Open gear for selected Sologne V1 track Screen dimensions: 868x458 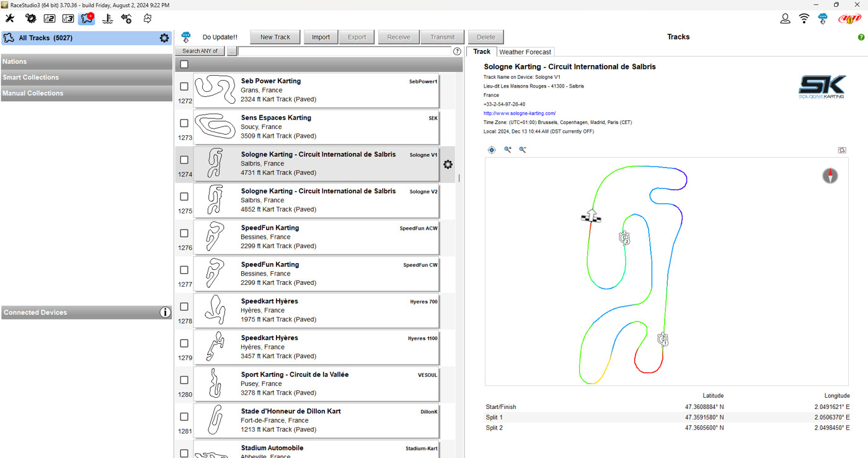pyautogui.click(x=448, y=164)
